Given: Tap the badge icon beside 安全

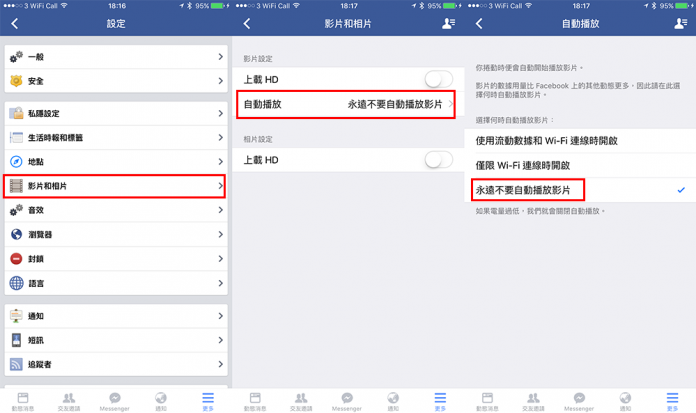Looking at the screenshot, I should pos(16,81).
